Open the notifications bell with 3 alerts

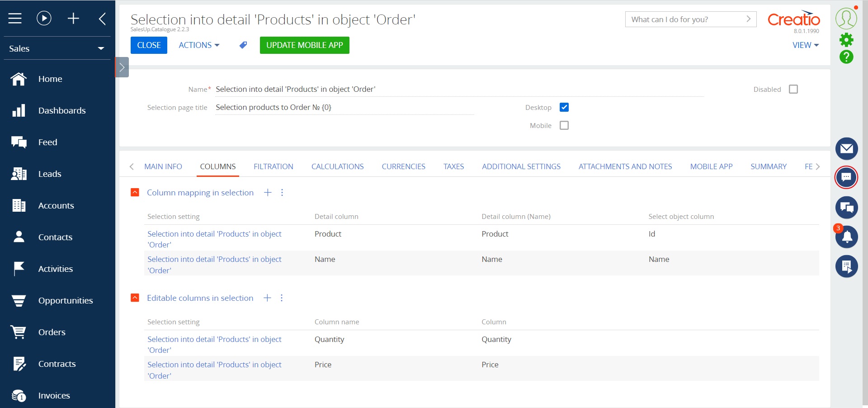click(846, 237)
